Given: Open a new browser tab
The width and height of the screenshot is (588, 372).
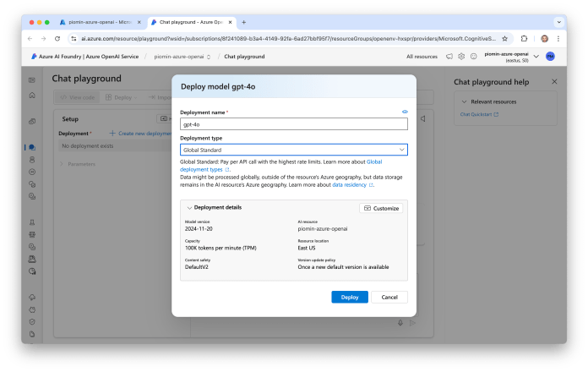Looking at the screenshot, I should click(x=244, y=21).
